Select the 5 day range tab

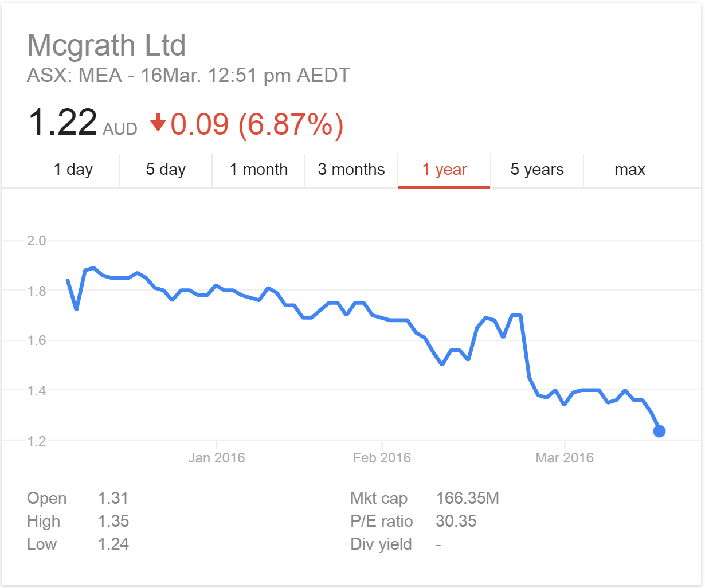point(166,170)
